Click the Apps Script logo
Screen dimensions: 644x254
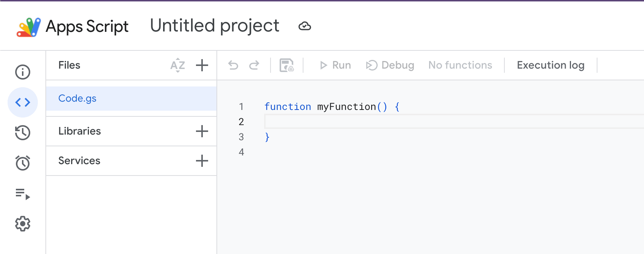click(29, 27)
